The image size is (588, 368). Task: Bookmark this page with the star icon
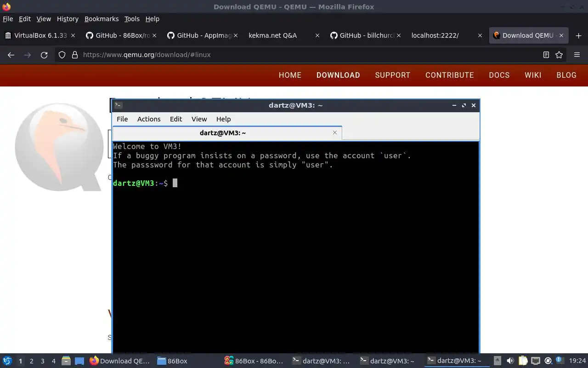559,55
